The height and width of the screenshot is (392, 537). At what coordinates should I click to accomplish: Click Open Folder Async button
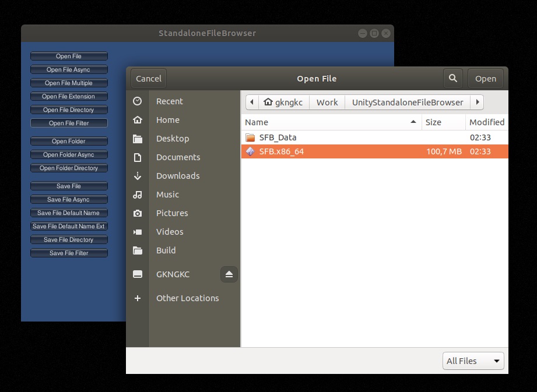[69, 154]
